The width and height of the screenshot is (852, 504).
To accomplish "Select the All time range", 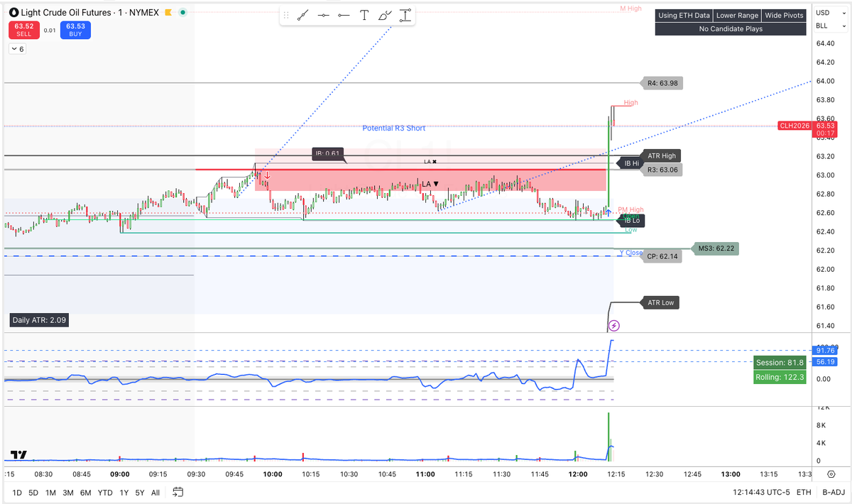I will coord(155,492).
